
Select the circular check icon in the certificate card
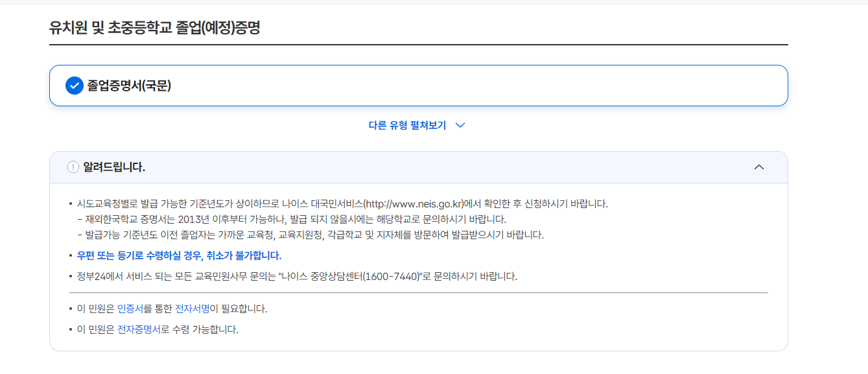[x=73, y=85]
